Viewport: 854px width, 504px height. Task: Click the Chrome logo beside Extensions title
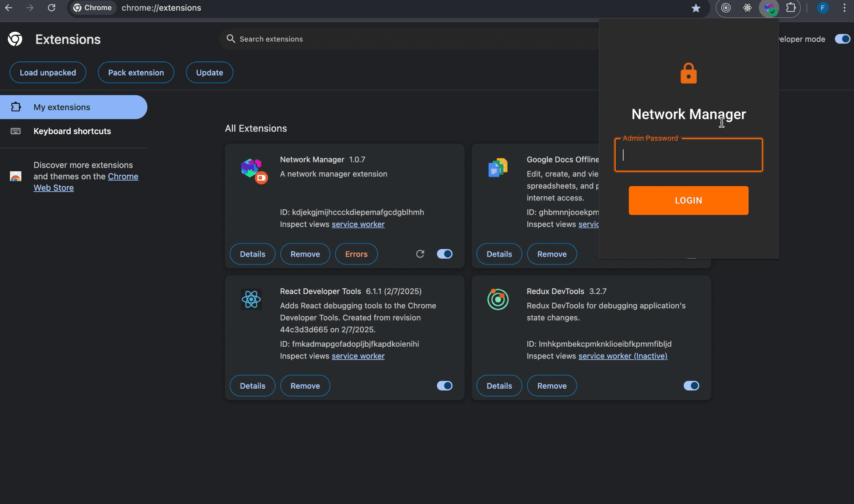[15, 39]
